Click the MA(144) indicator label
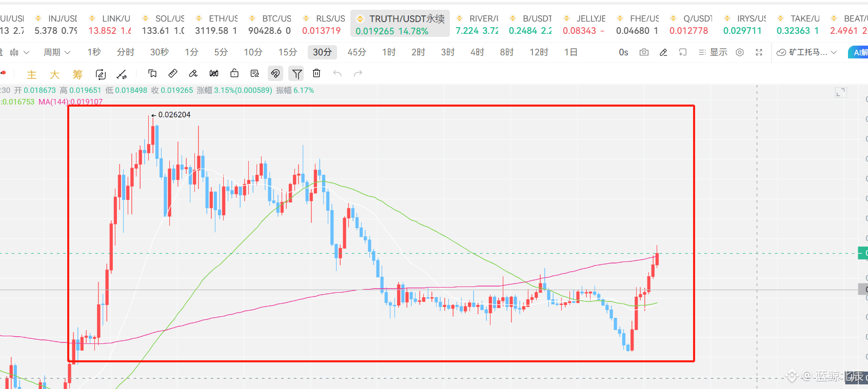868x389 pixels. click(x=71, y=101)
